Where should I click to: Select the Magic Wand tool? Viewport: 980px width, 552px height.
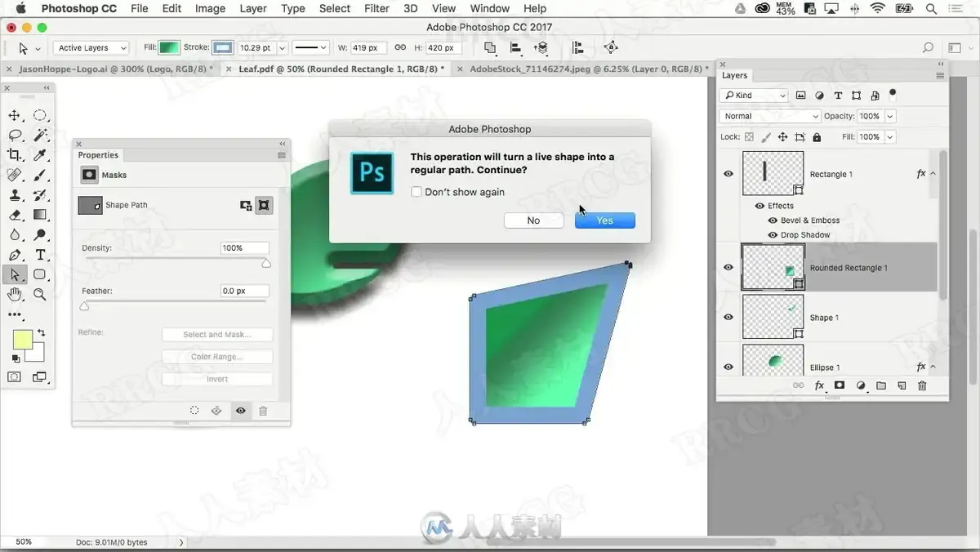point(39,135)
